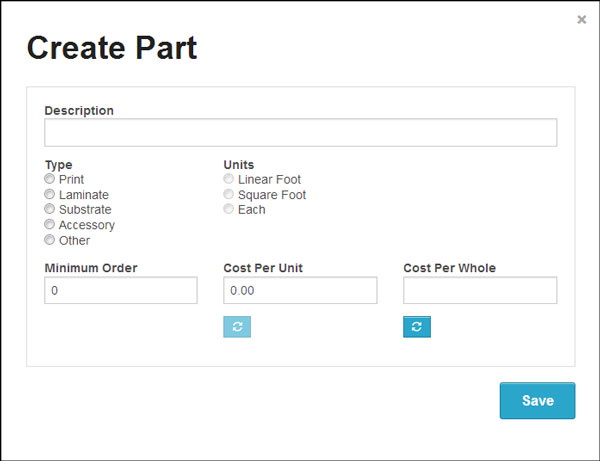The height and width of the screenshot is (461, 600).
Task: Choose Linear Foot units
Action: pyautogui.click(x=228, y=179)
